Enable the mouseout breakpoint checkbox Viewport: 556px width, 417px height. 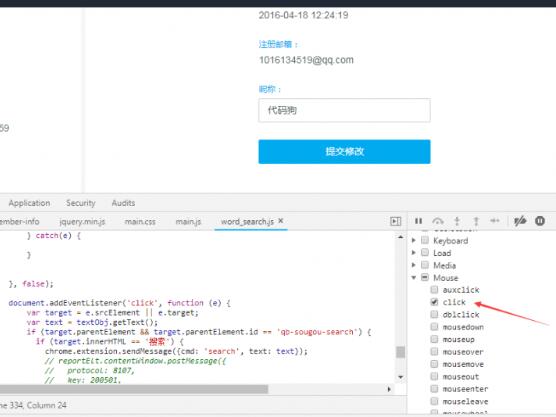(x=434, y=376)
